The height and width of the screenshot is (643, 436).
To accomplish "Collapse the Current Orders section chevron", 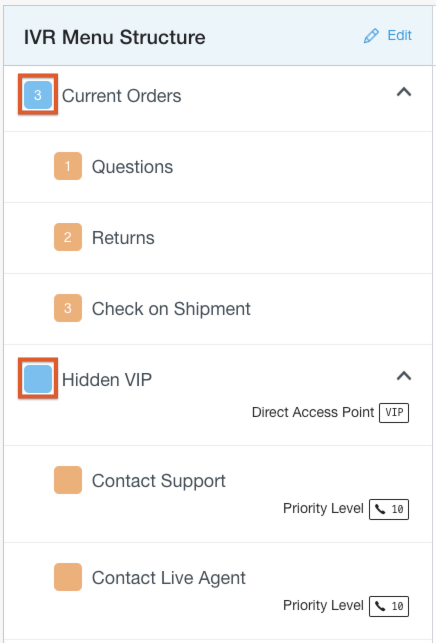I will 404,92.
